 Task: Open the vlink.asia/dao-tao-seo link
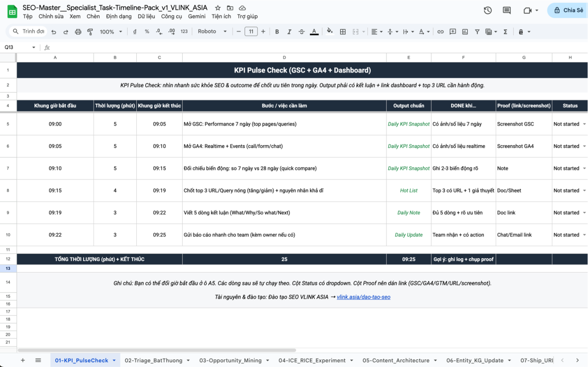pos(364,297)
